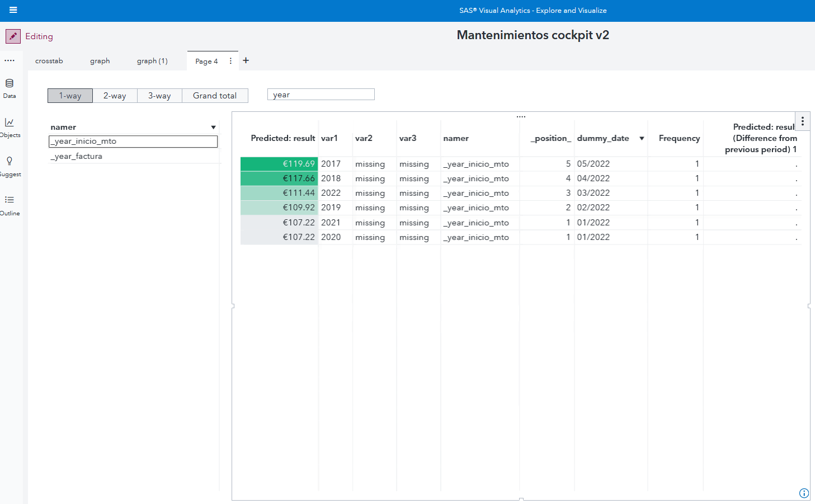Open the Page 4 tab options menu
This screenshot has height=504, width=815.
230,61
